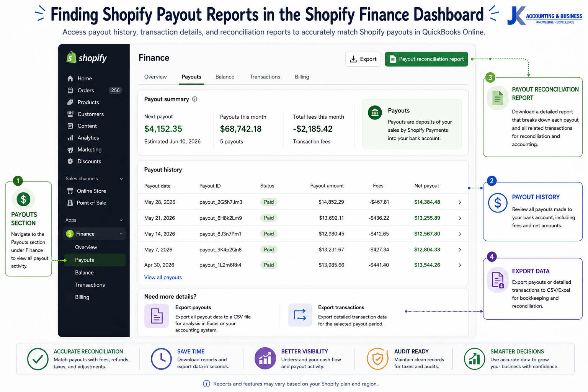
Task: Click the Analytics bar chart icon
Action: (70, 138)
